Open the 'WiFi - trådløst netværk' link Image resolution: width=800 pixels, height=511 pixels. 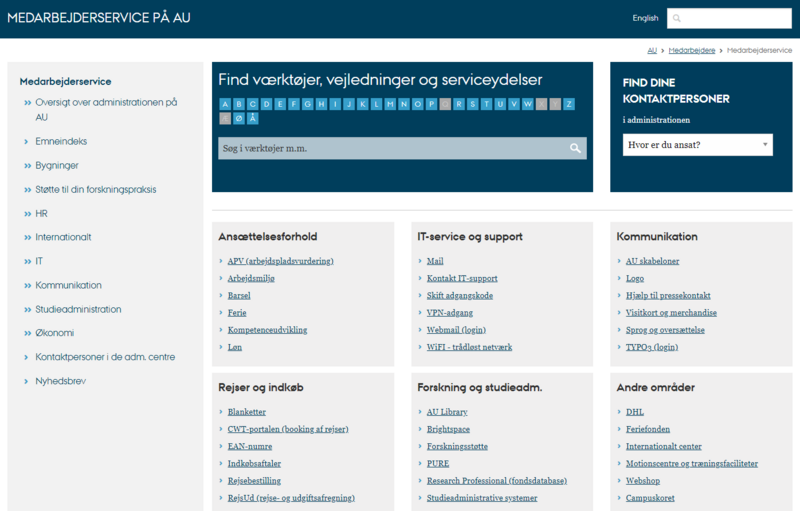(469, 347)
